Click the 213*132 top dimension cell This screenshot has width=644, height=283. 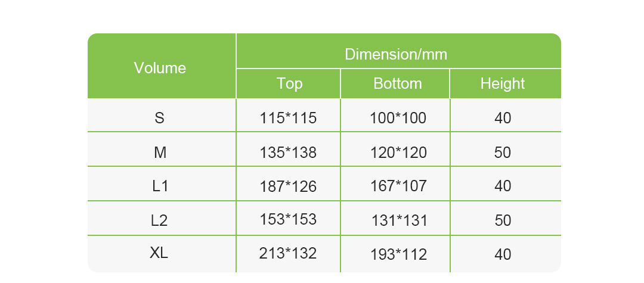coord(288,253)
